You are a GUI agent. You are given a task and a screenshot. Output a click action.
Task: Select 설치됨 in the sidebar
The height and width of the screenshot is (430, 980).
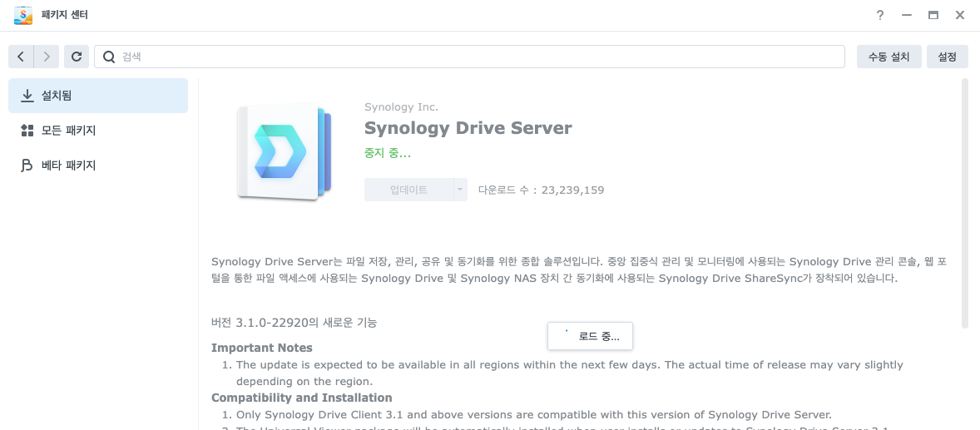[98, 96]
